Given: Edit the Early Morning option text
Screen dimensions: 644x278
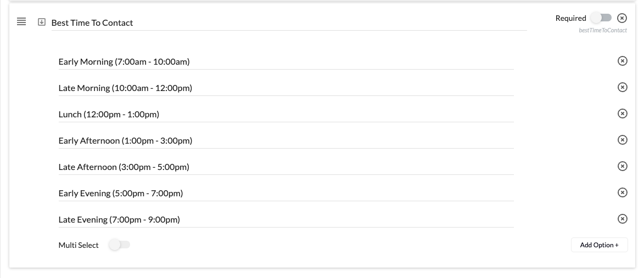Looking at the screenshot, I should 286,61.
